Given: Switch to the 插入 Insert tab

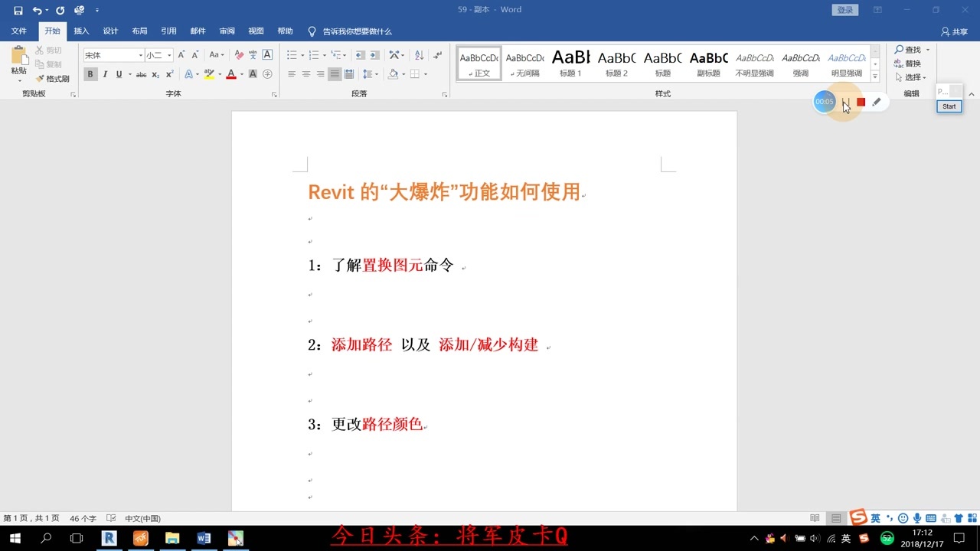Looking at the screenshot, I should (x=81, y=31).
